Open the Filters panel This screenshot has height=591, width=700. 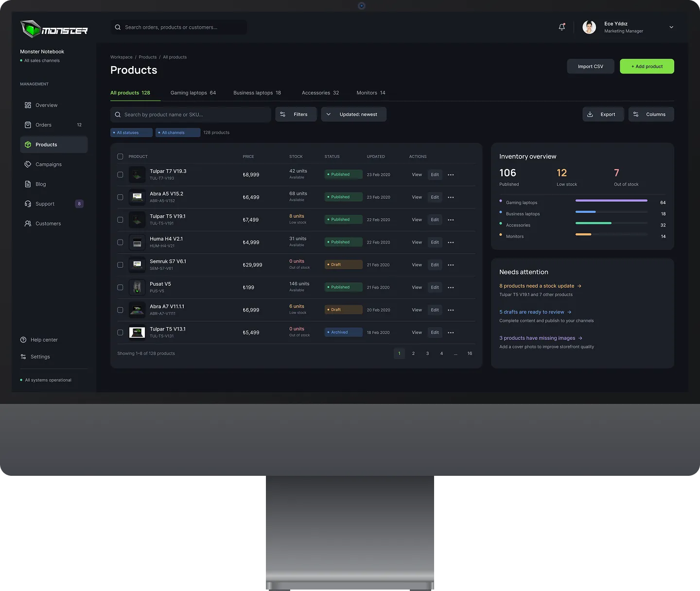pos(296,114)
